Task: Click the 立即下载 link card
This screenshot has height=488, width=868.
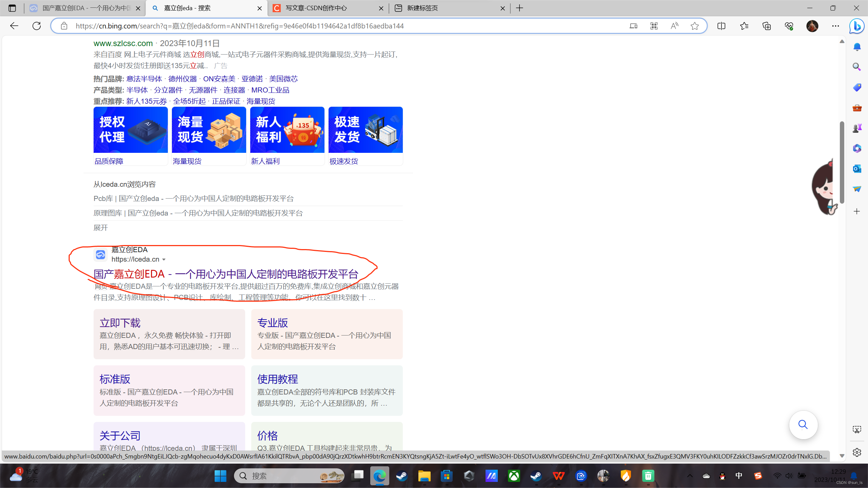Action: click(120, 323)
